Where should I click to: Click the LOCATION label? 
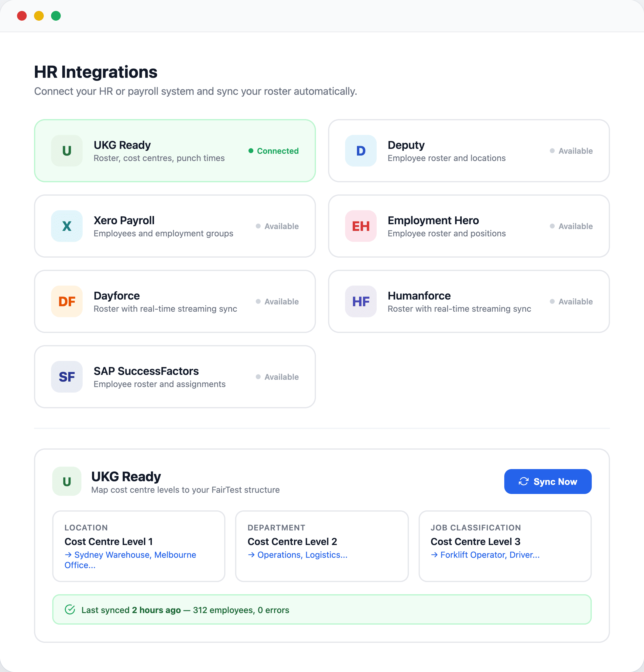coord(86,528)
